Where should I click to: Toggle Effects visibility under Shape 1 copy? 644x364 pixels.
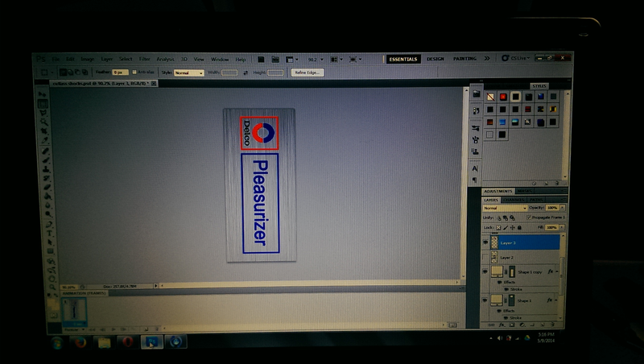pos(499,283)
